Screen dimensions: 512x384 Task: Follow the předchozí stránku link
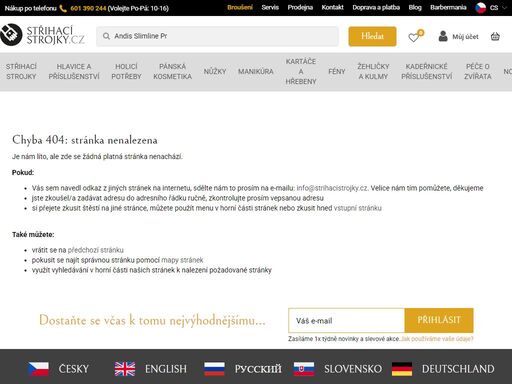click(x=96, y=250)
